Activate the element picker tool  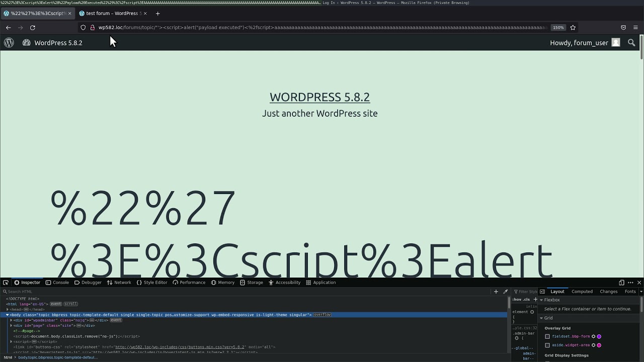click(x=6, y=283)
